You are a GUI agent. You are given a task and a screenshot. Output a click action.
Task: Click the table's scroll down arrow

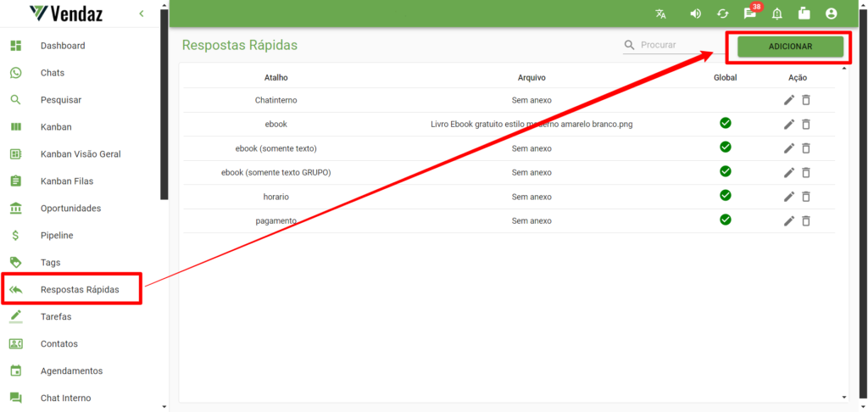pyautogui.click(x=843, y=397)
